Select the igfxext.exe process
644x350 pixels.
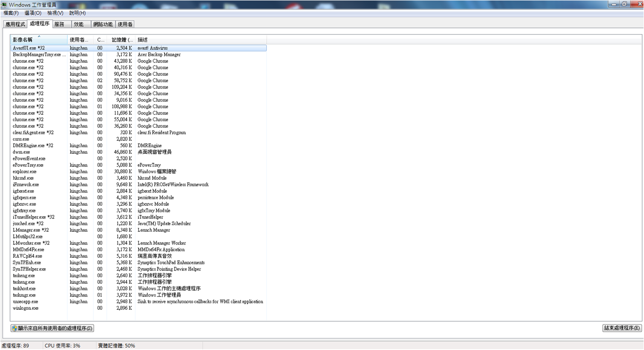point(139,191)
